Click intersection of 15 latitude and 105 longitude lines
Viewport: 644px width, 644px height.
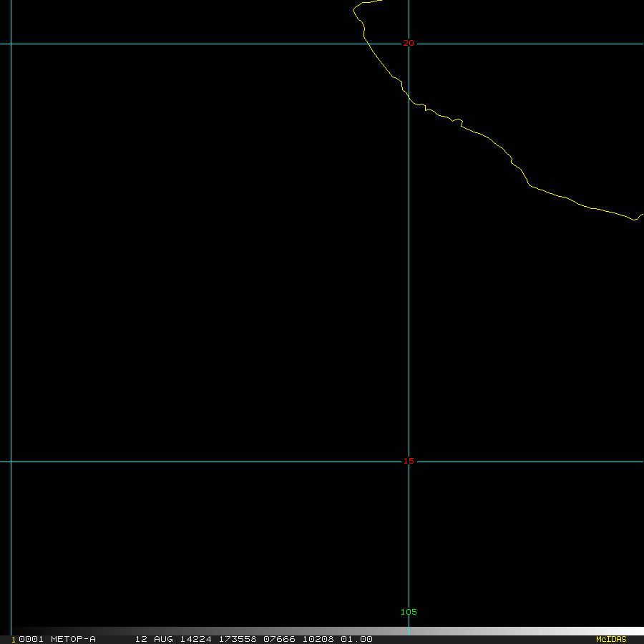pos(409,462)
